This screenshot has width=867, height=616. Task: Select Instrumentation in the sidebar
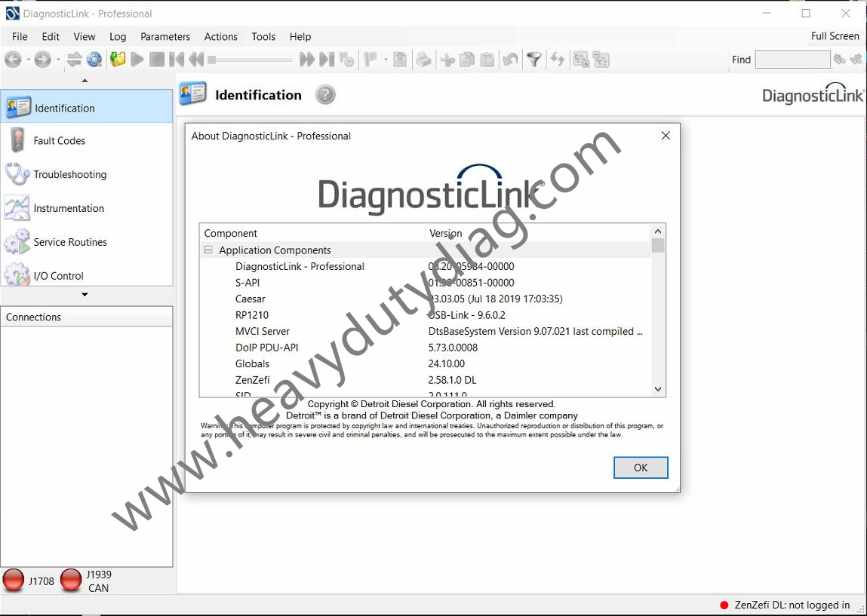(x=87, y=208)
